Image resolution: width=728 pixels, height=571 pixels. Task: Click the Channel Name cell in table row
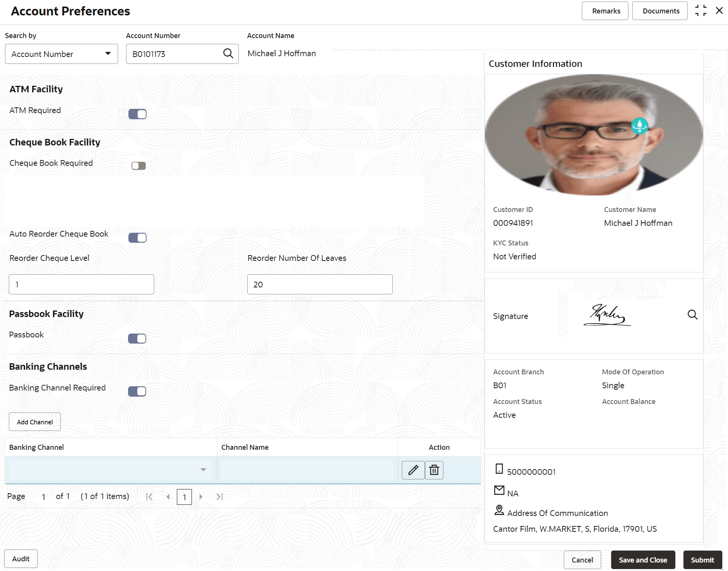point(307,470)
